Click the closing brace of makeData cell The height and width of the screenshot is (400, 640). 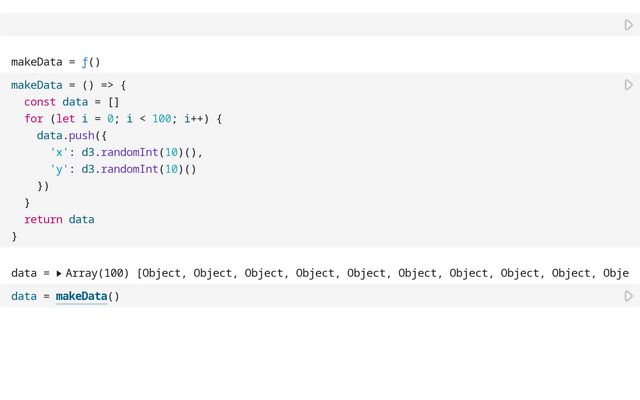14,236
